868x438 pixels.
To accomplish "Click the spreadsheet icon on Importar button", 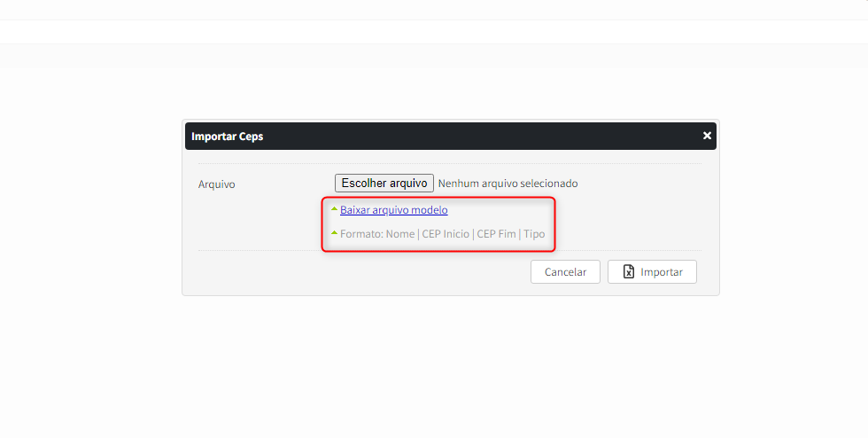I will click(629, 271).
